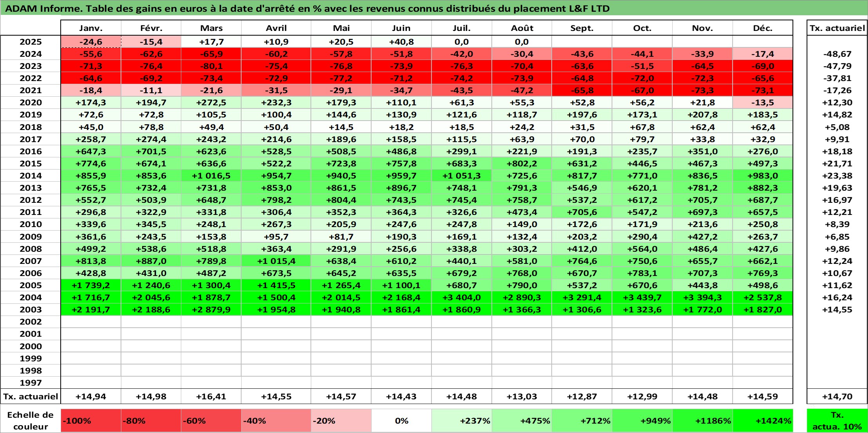
Task: Select cell +2 879,9 for March 2003
Action: (211, 310)
